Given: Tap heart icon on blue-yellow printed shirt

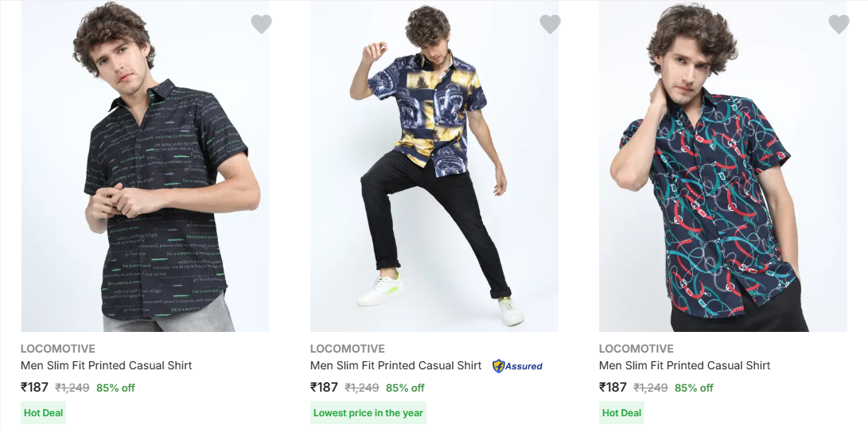Looking at the screenshot, I should (550, 24).
